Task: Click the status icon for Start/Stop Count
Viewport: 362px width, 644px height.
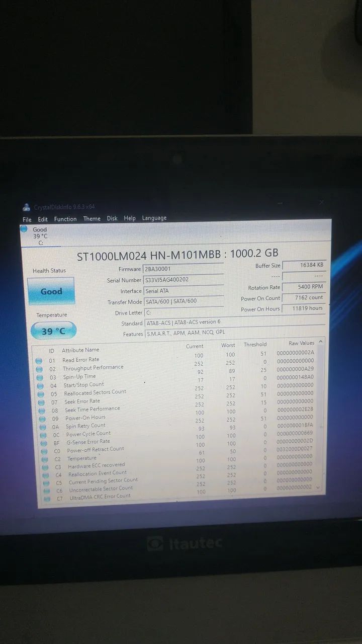Action: click(x=39, y=385)
